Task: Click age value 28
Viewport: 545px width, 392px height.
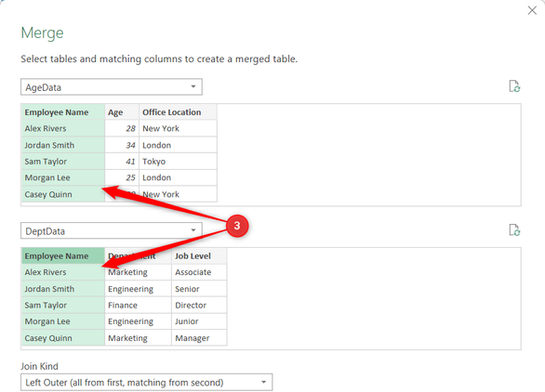Action: (122, 128)
